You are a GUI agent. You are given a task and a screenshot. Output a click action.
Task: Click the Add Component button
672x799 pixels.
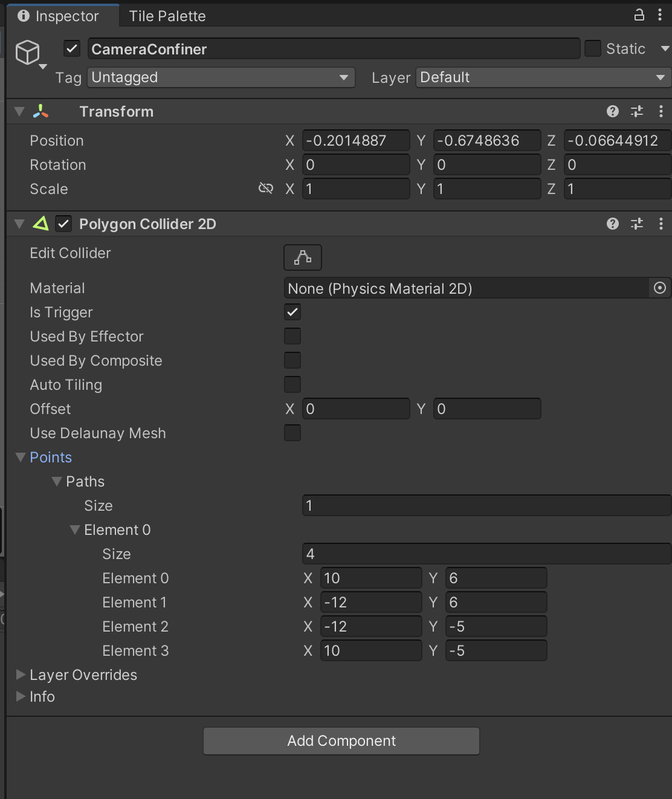coord(341,741)
